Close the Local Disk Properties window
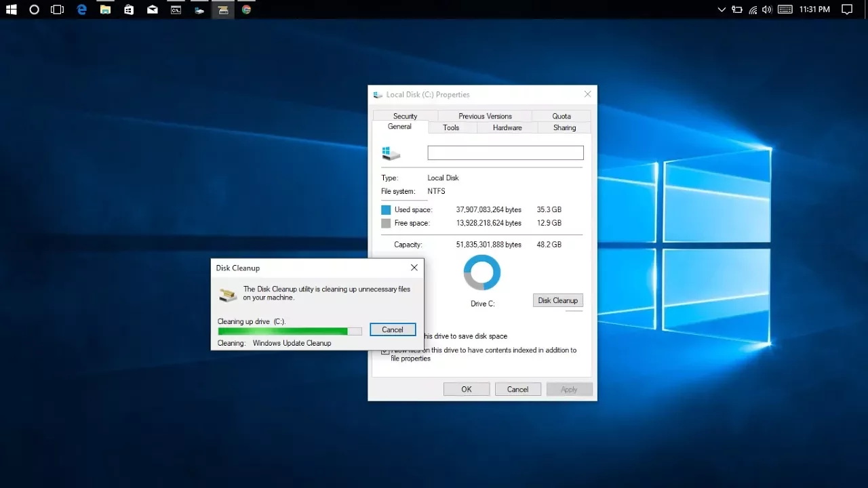 coord(587,94)
